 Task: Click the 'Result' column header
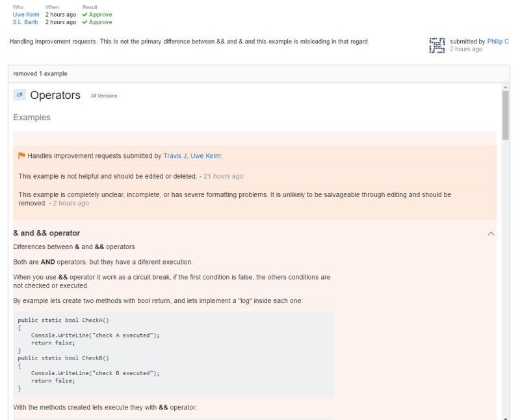click(90, 7)
